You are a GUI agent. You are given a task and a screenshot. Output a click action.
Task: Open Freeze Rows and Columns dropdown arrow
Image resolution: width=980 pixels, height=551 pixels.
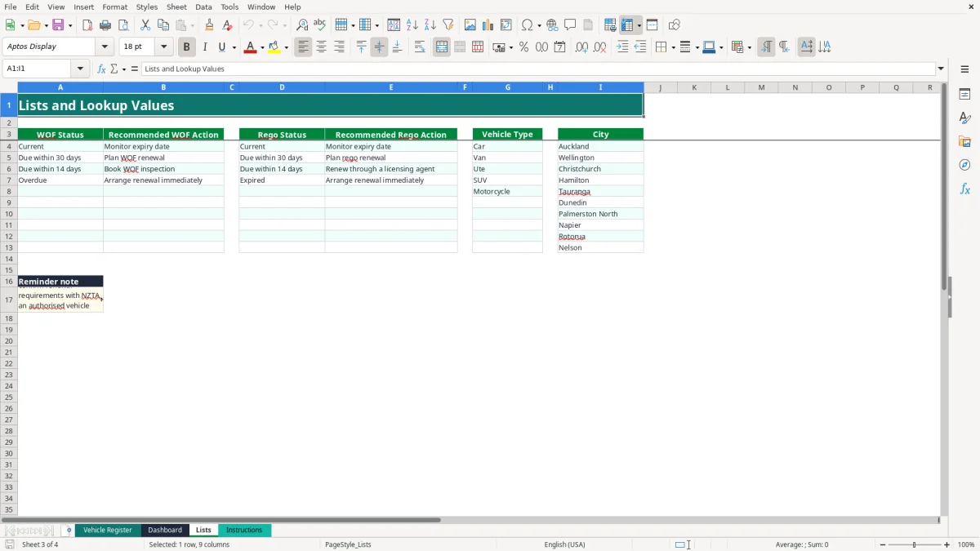[x=639, y=25]
